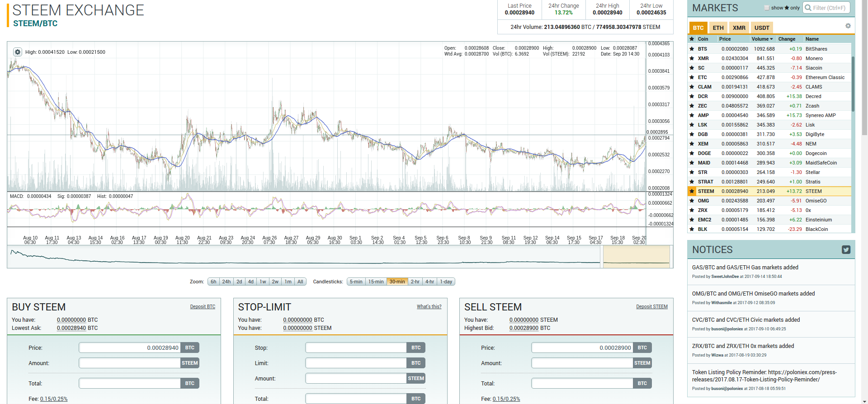Toggle the star for XMR row
868x404 pixels.
(x=692, y=58)
